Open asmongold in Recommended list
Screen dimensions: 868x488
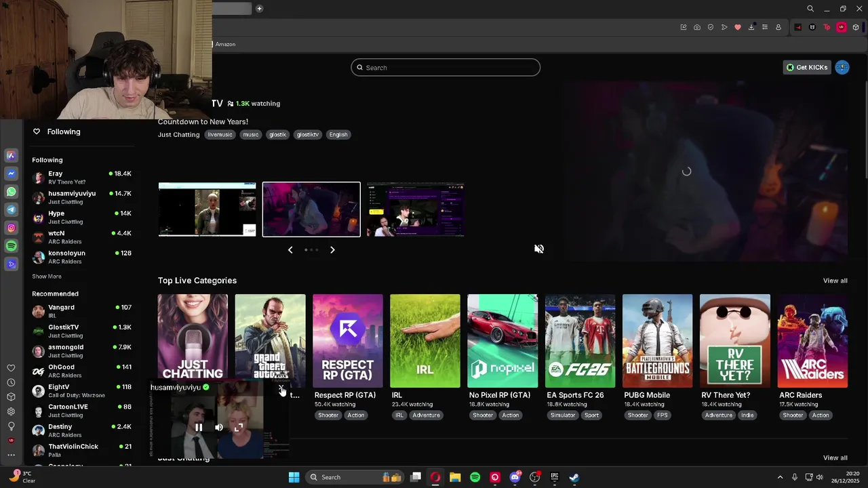81,351
